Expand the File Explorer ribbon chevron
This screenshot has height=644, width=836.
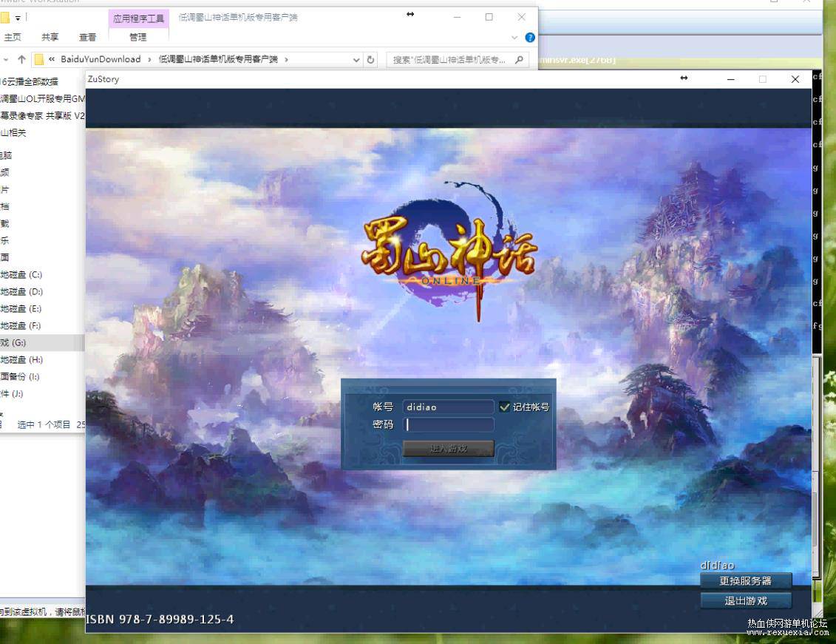[x=514, y=37]
